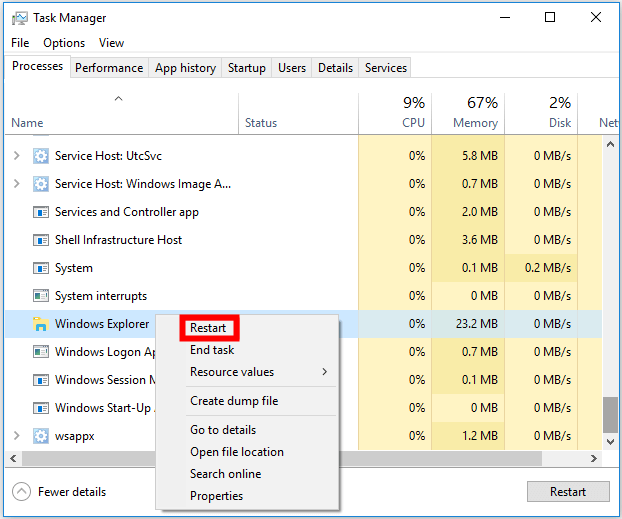Switch to the Startup tab

tap(247, 68)
